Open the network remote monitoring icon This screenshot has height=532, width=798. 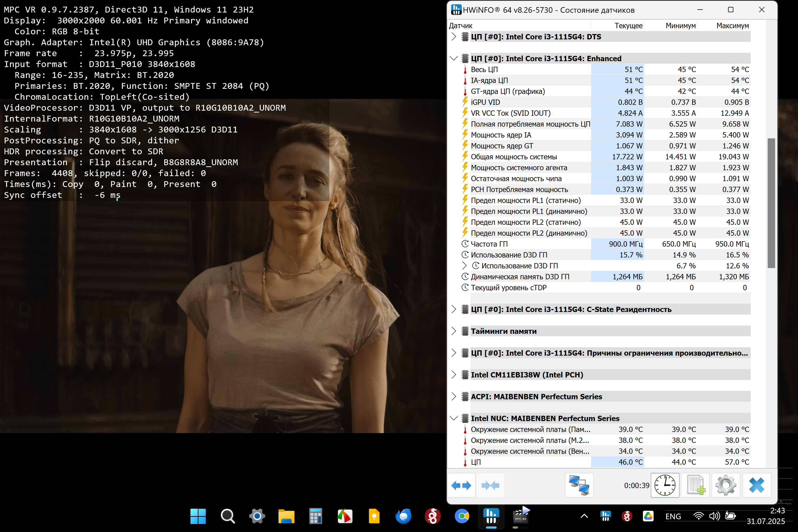point(579,485)
